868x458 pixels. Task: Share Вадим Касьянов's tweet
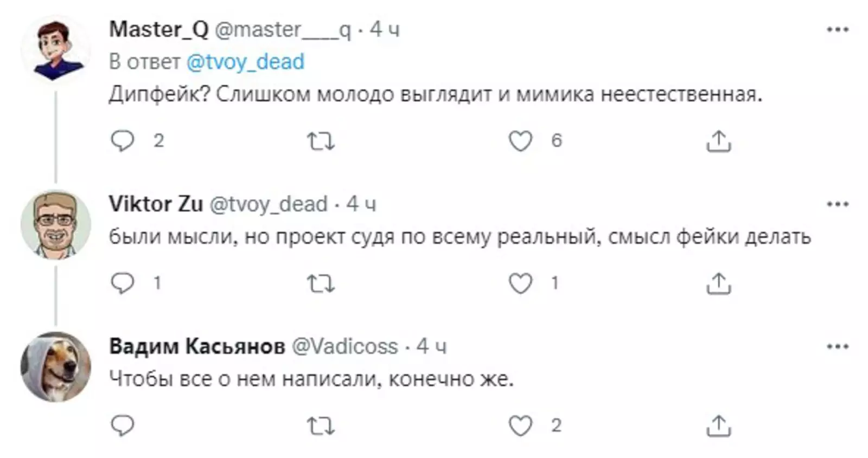click(x=719, y=426)
